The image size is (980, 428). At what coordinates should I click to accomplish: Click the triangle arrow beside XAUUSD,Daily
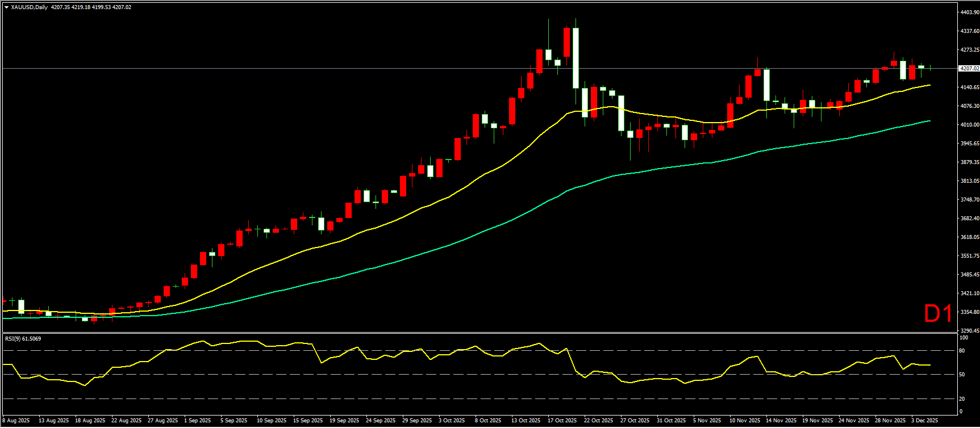point(6,7)
